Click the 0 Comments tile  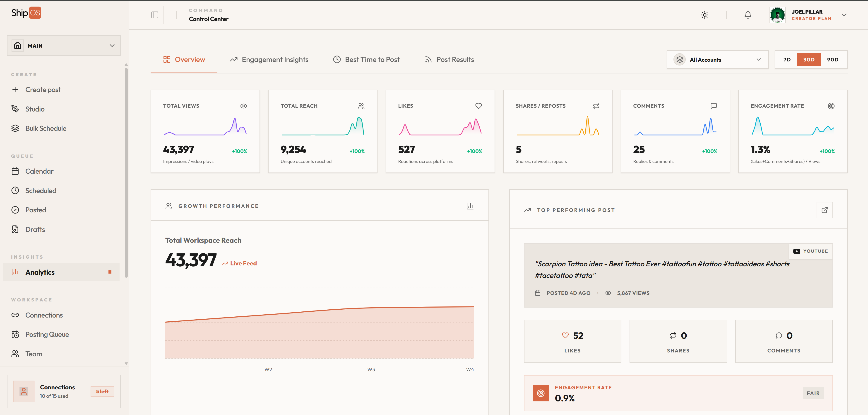[784, 341]
